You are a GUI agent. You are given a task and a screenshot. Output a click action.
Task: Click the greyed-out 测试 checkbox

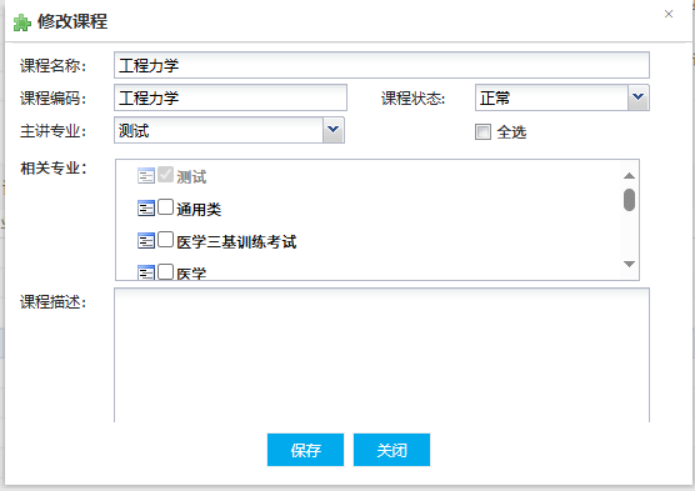[166, 177]
